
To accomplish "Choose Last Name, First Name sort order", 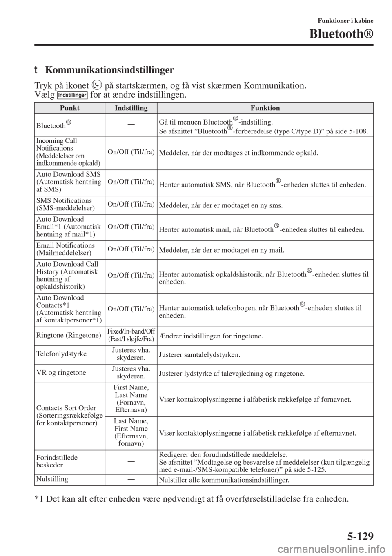I will coord(131,432).
